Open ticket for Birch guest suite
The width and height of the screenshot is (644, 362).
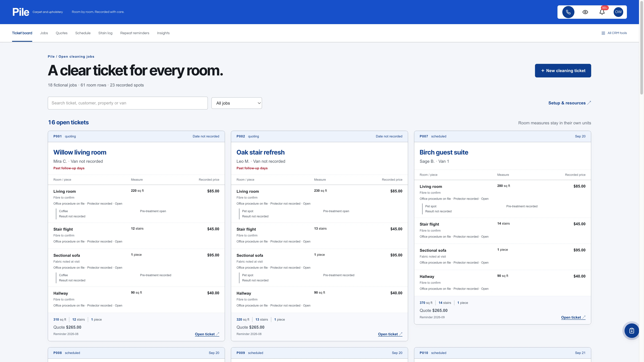click(x=573, y=318)
